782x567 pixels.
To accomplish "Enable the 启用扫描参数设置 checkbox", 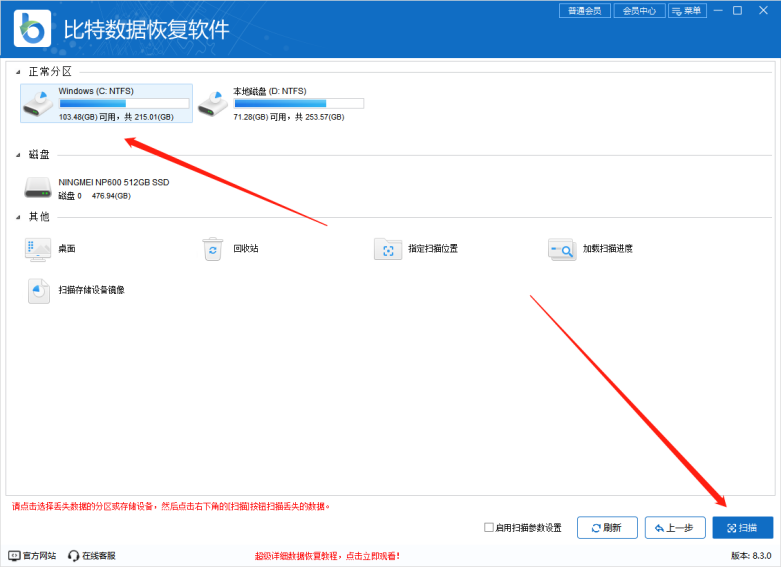I will 489,527.
